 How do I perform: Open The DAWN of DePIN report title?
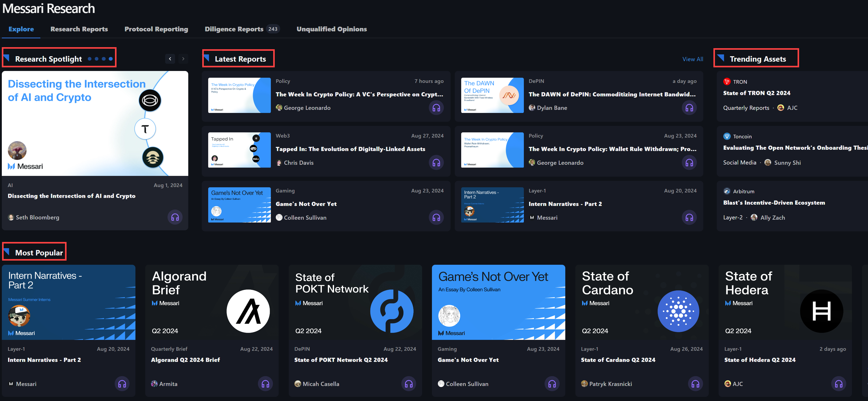click(x=612, y=94)
